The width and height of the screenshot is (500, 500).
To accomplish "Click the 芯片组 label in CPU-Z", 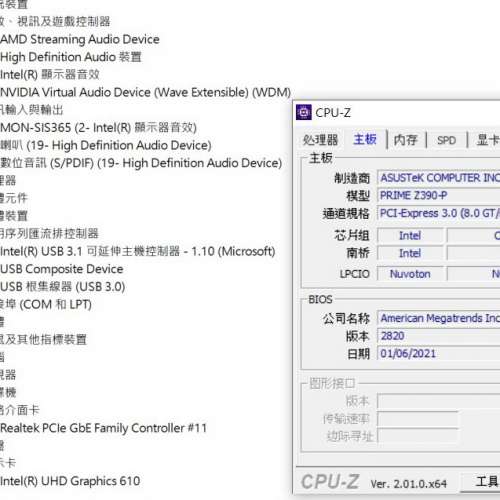I will 352,236.
